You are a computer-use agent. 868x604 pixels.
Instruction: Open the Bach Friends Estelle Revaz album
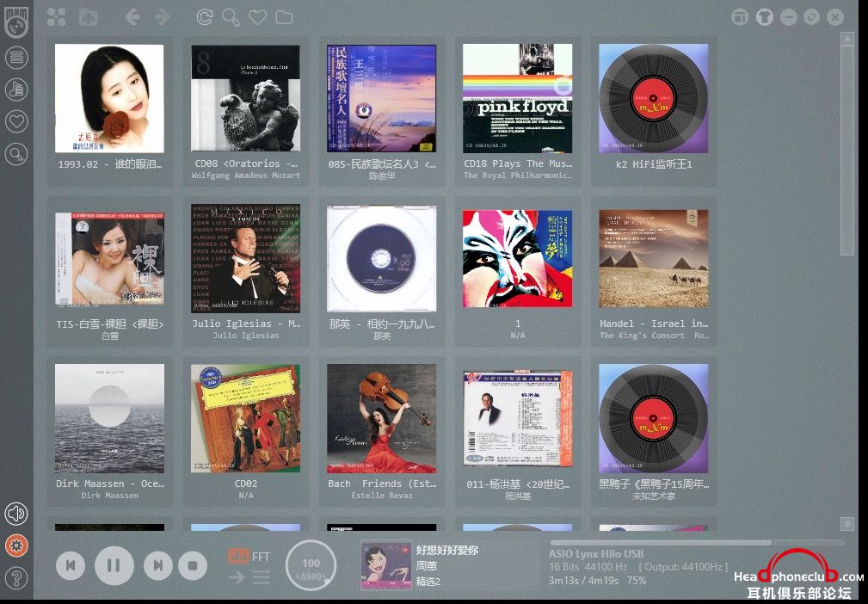(x=381, y=418)
